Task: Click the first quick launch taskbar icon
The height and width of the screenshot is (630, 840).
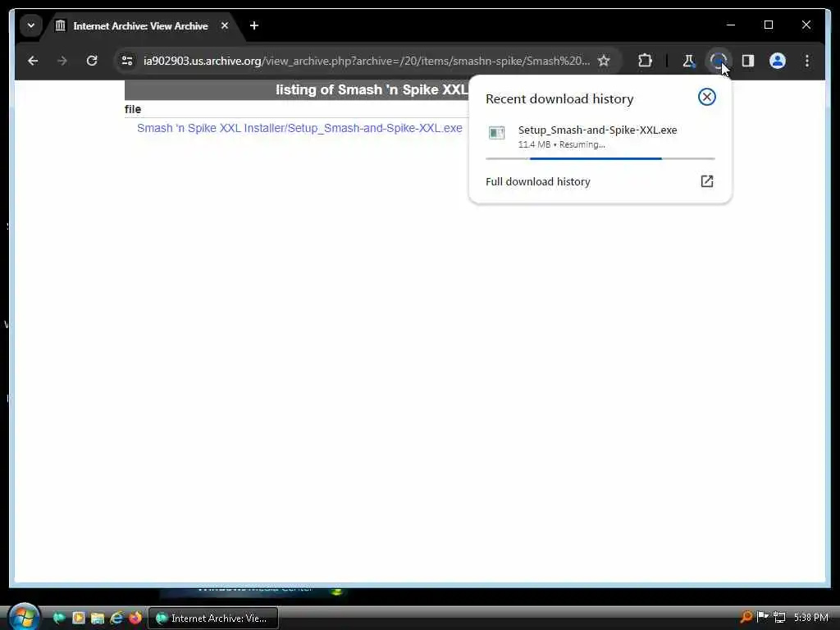Action: [59, 618]
